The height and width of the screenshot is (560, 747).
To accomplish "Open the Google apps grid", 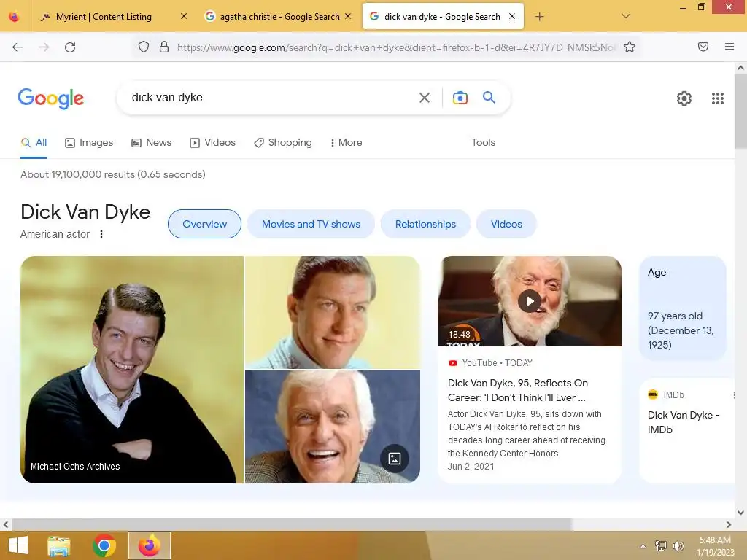I will tap(718, 98).
